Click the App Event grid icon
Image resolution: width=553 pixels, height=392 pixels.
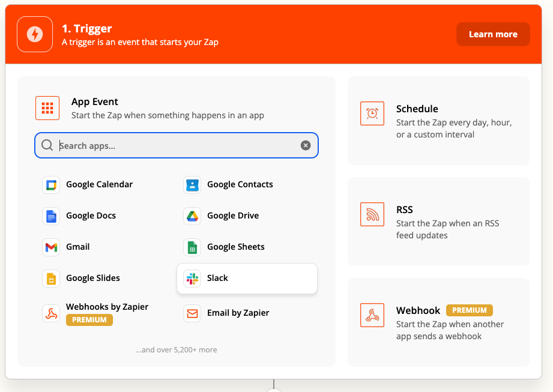[47, 108]
